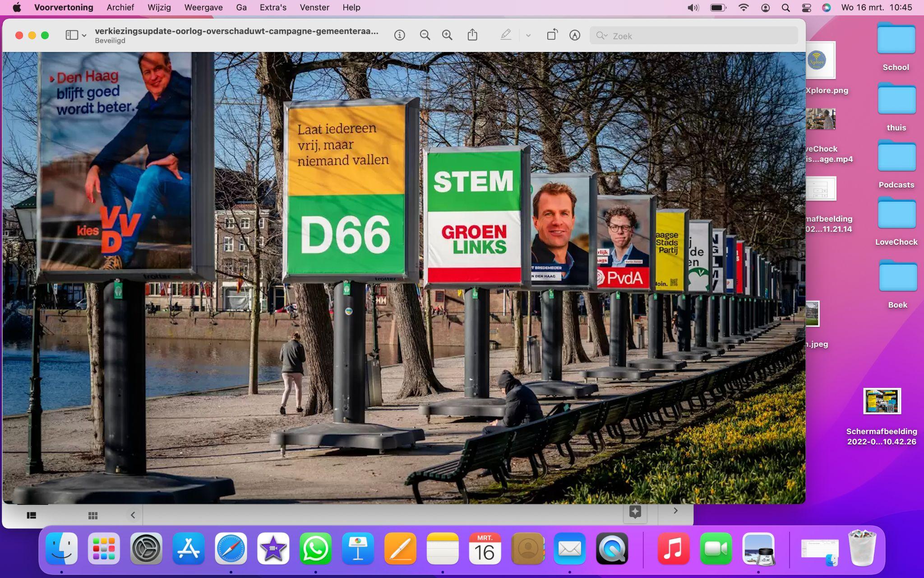Open the search options magnifier dropdown
The height and width of the screenshot is (578, 924).
602,36
